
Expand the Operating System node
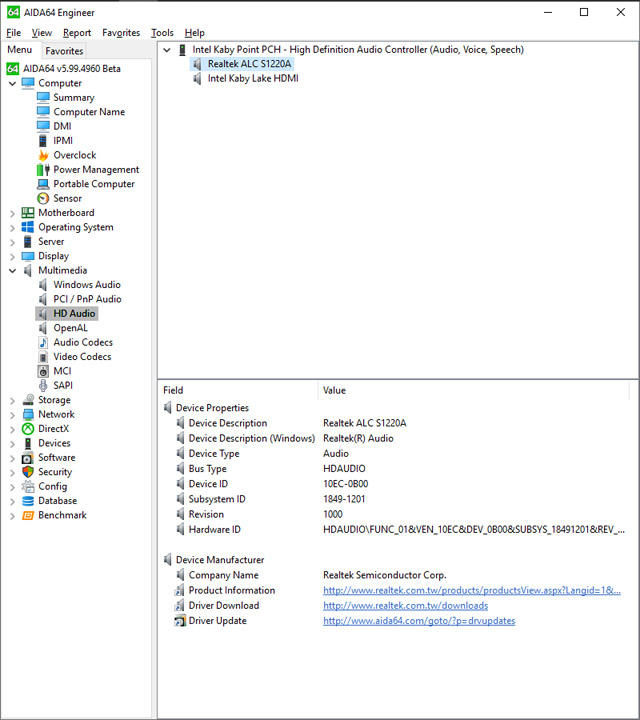click(12, 227)
